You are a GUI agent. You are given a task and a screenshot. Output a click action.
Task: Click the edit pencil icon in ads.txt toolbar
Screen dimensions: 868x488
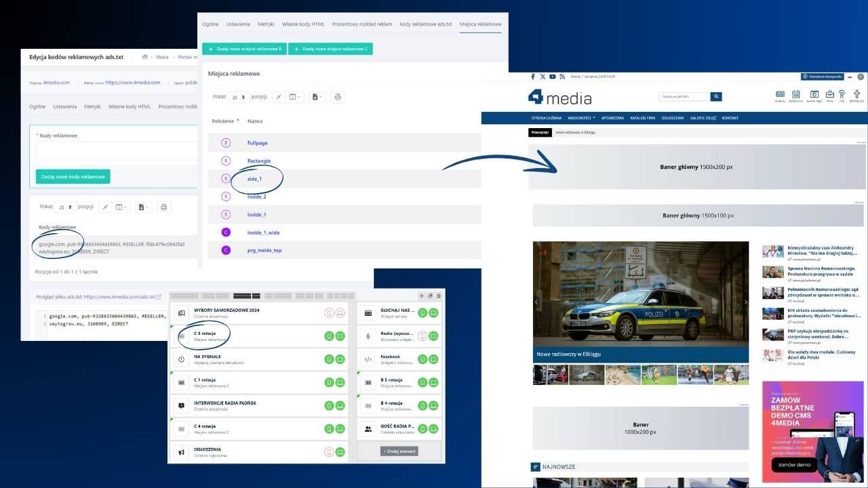click(105, 207)
